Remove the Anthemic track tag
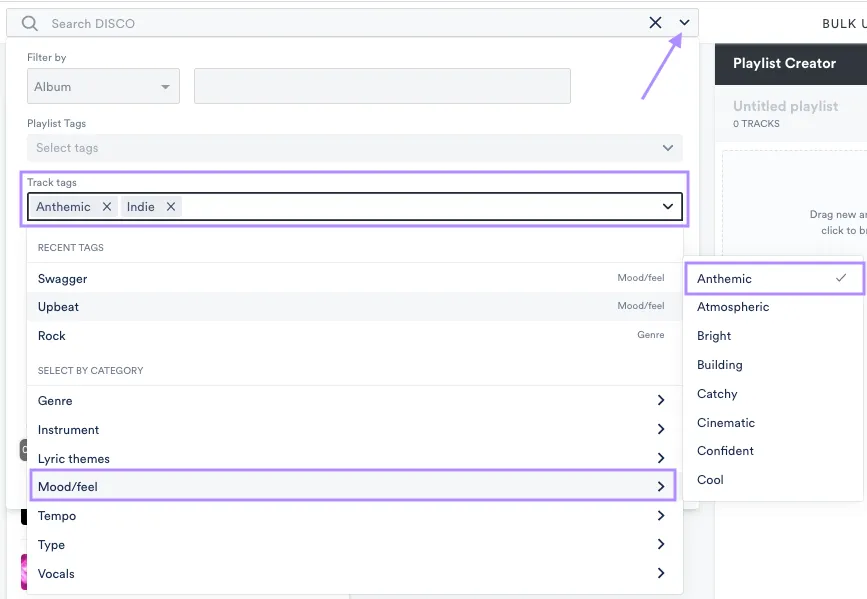867x599 pixels. point(107,207)
